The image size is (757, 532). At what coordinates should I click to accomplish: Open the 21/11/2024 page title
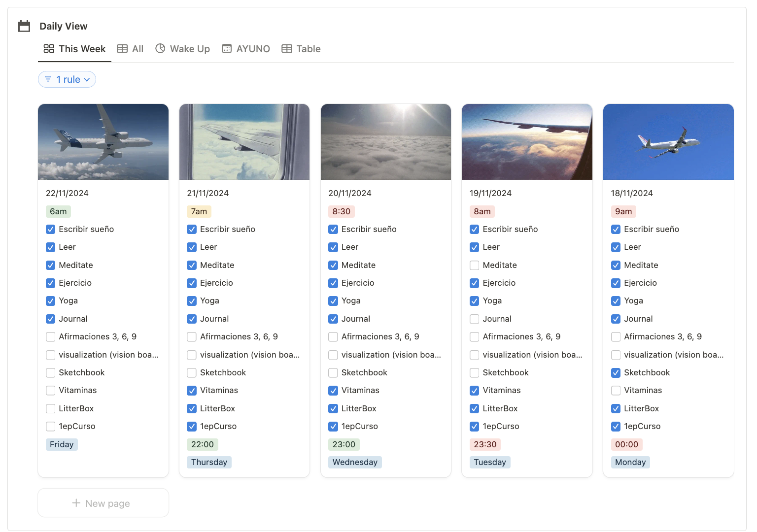coord(208,193)
